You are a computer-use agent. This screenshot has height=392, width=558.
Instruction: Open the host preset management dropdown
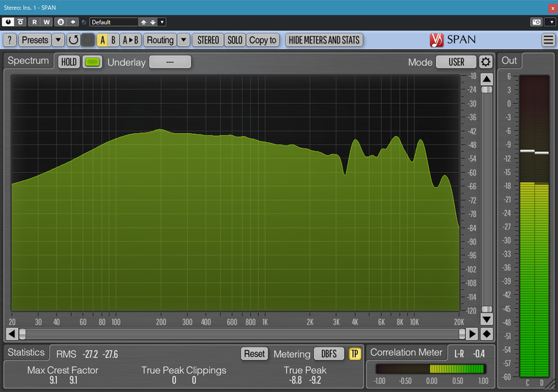[x=162, y=22]
